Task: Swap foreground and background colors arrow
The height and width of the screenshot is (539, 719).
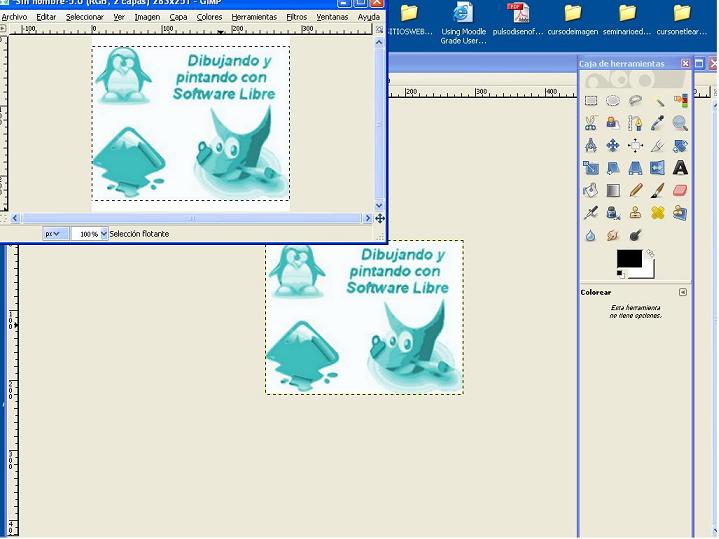Action: click(650, 253)
